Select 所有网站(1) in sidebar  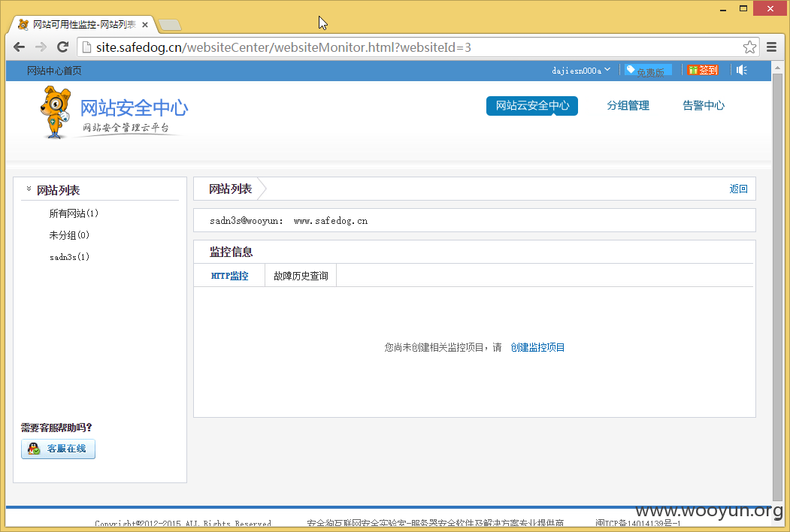pyautogui.click(x=74, y=213)
